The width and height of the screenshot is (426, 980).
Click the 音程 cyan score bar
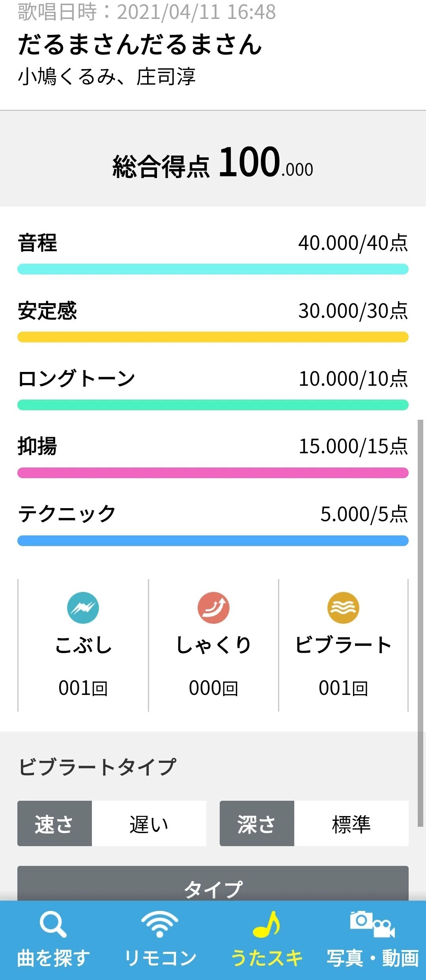coord(213,269)
